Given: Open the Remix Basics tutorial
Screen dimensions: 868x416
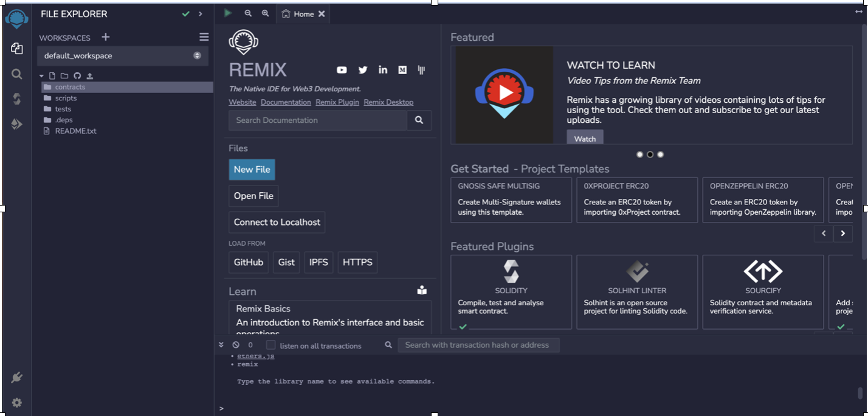Looking at the screenshot, I should tap(263, 309).
